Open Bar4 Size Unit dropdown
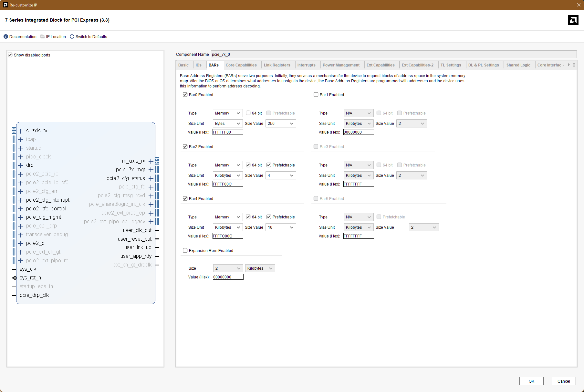584x392 pixels. 228,227
